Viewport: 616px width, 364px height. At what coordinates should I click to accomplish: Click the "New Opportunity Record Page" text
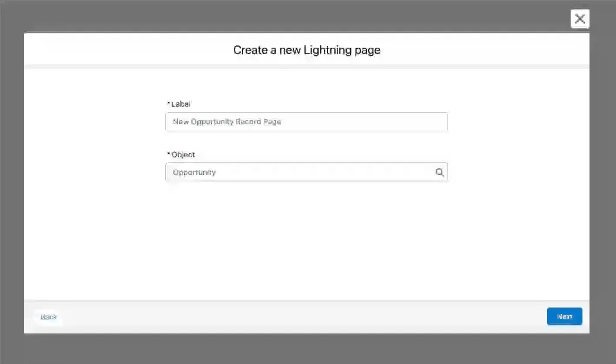(x=227, y=122)
